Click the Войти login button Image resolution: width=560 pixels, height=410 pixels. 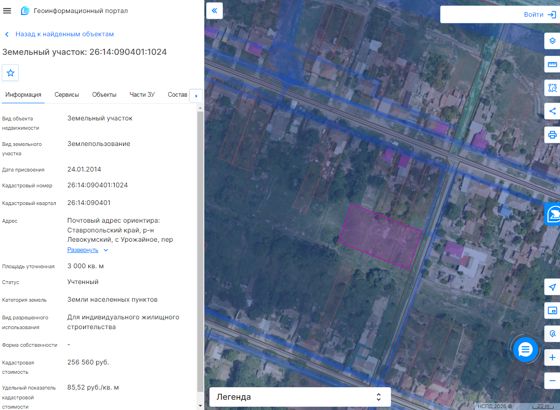pyautogui.click(x=539, y=15)
